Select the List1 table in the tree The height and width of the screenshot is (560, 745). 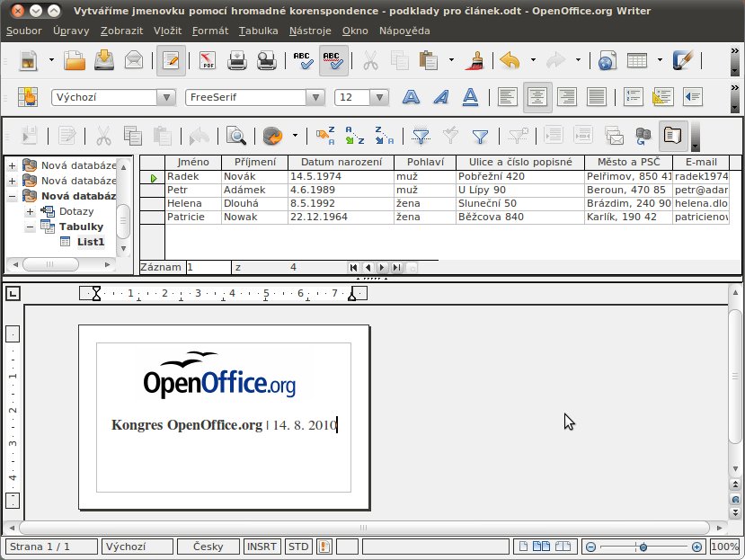pos(90,242)
